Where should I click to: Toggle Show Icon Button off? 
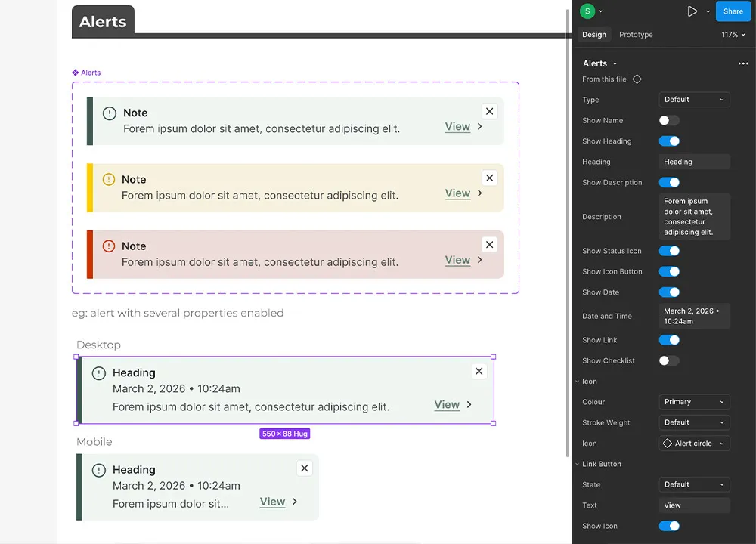[669, 272]
